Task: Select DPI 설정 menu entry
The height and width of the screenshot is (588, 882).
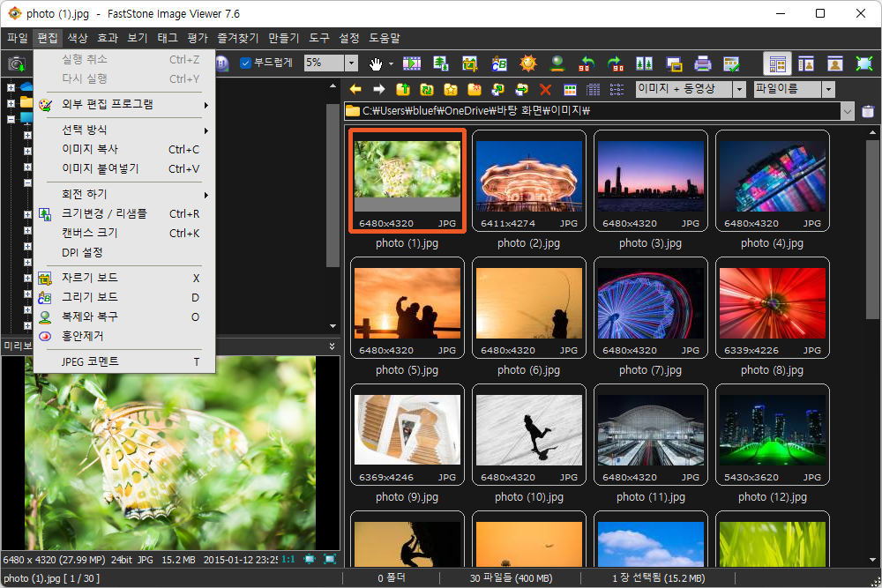Action: [124, 252]
